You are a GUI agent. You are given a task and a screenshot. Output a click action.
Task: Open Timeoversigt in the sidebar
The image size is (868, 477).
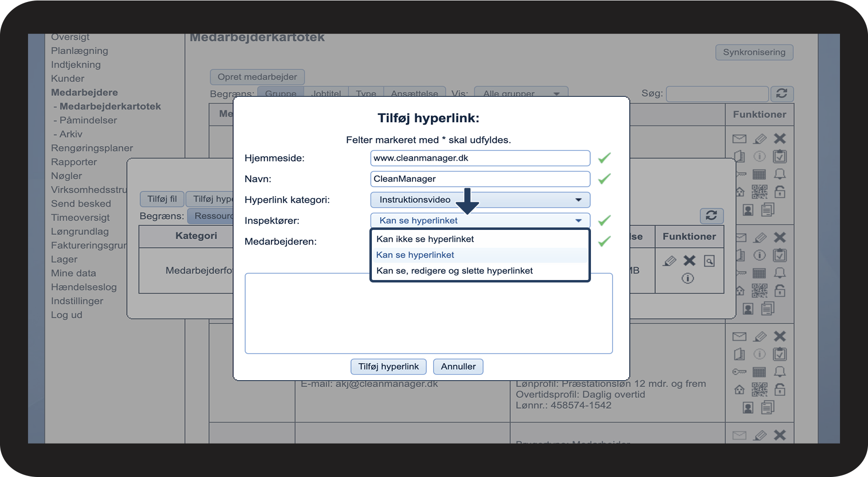81,218
